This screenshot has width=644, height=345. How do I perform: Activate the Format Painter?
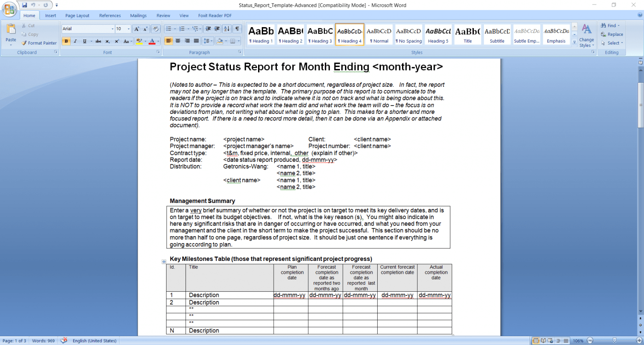point(39,43)
